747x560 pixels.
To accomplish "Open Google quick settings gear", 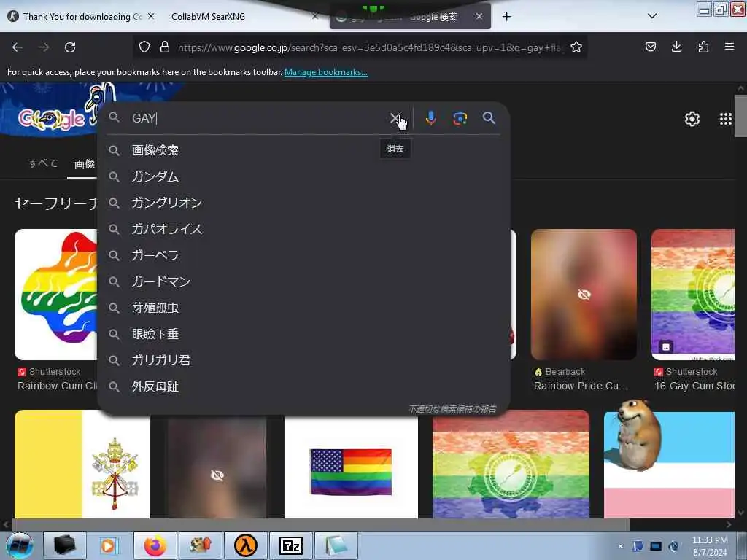I will (692, 119).
